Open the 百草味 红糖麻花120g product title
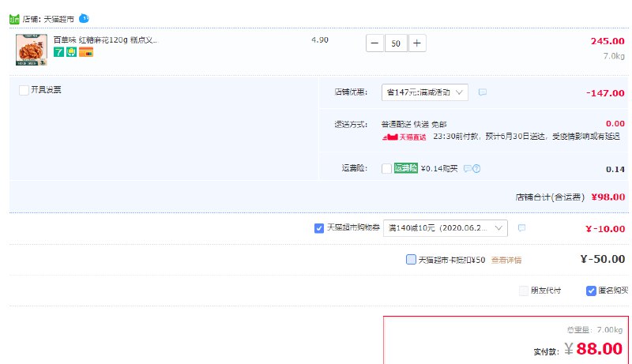Viewport: 632px width, 364px height. tap(106, 39)
